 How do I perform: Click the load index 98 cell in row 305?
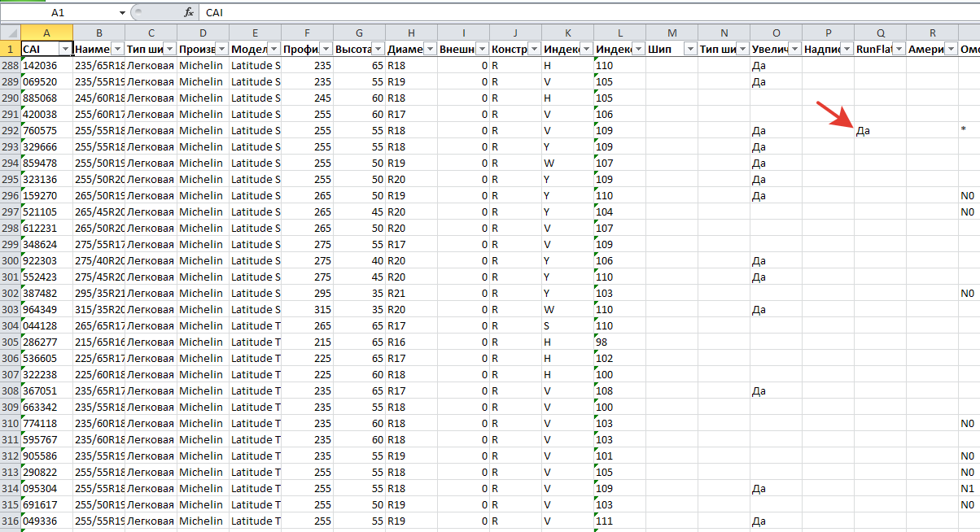(619, 342)
